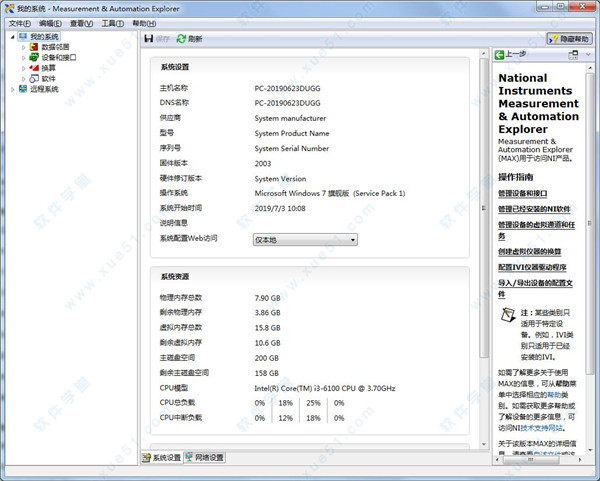Click the virtual memory value 15.8 GB
The image size is (600, 481).
coord(267,328)
